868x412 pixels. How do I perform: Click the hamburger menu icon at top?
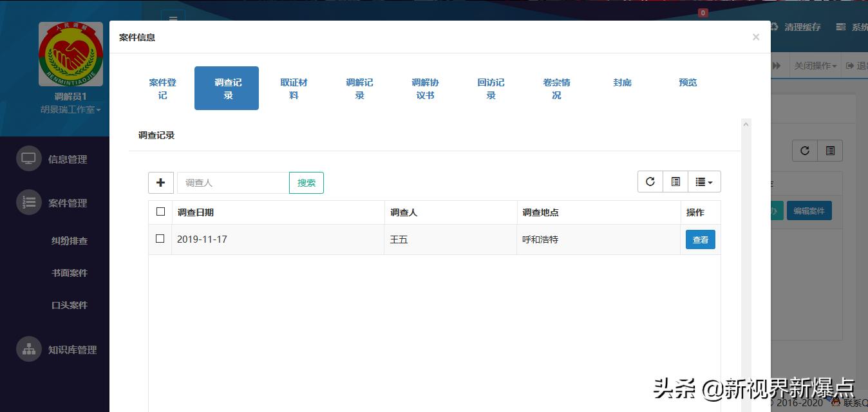point(173,19)
